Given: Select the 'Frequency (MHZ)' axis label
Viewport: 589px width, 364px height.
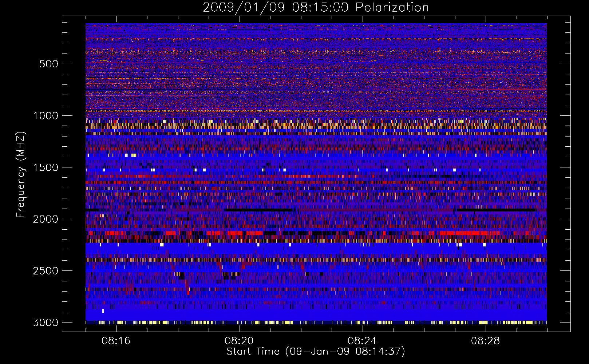Looking at the screenshot, I should coord(21,175).
